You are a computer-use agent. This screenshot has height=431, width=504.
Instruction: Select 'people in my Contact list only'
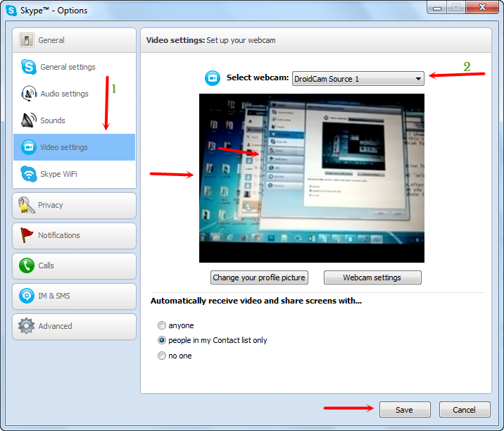tap(162, 340)
